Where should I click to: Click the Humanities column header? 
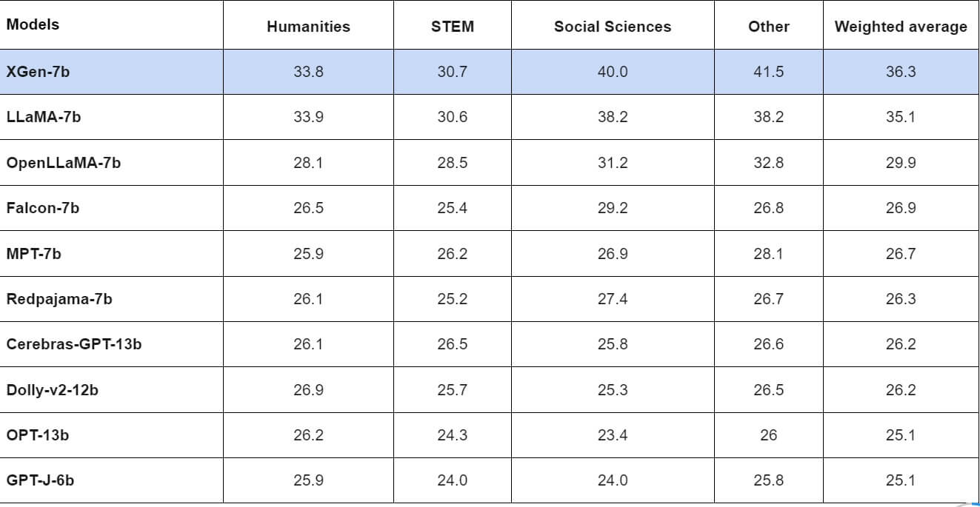pyautogui.click(x=308, y=27)
